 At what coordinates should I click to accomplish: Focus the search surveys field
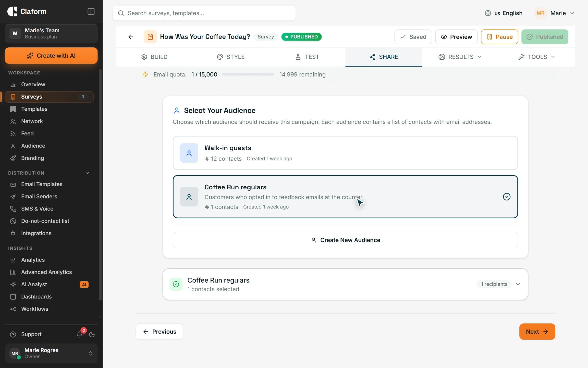pyautogui.click(x=204, y=13)
